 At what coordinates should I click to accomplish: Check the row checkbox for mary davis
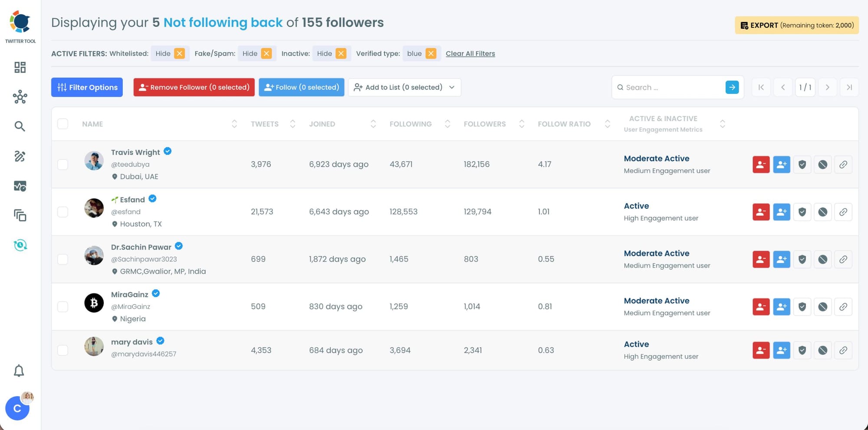coord(62,350)
